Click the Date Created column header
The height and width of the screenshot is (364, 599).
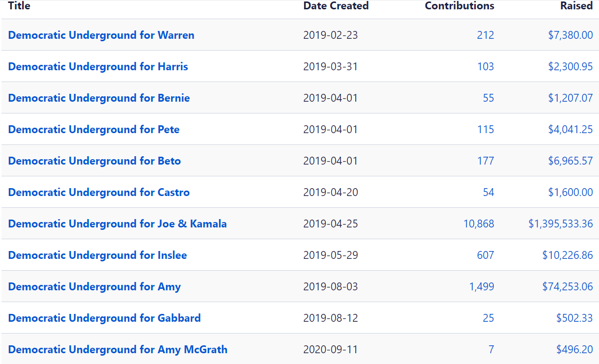tap(336, 6)
